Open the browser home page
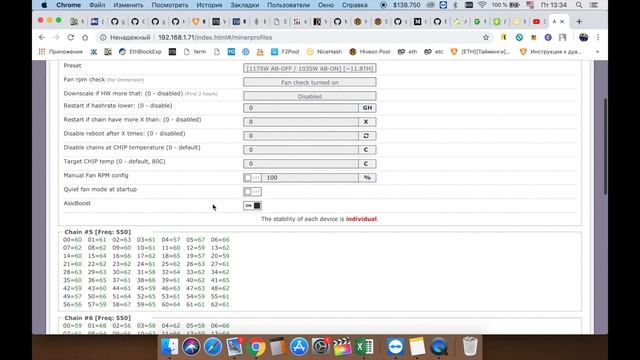640x360 pixels. tap(85, 37)
